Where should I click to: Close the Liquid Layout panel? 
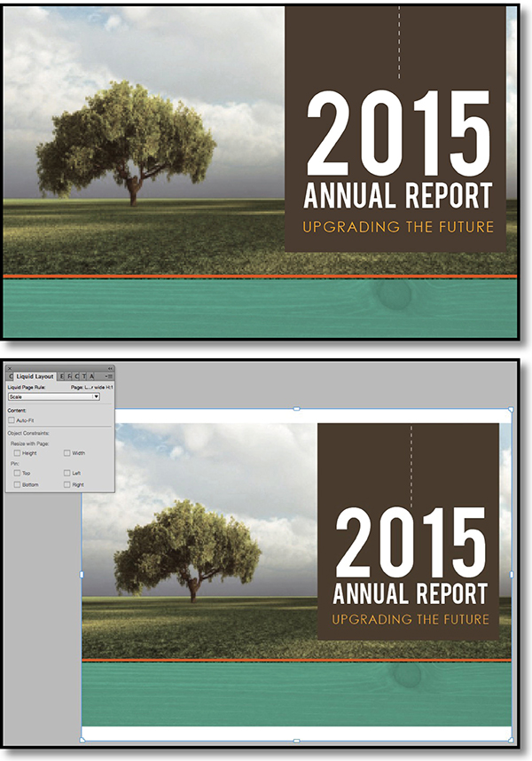tap(9, 369)
